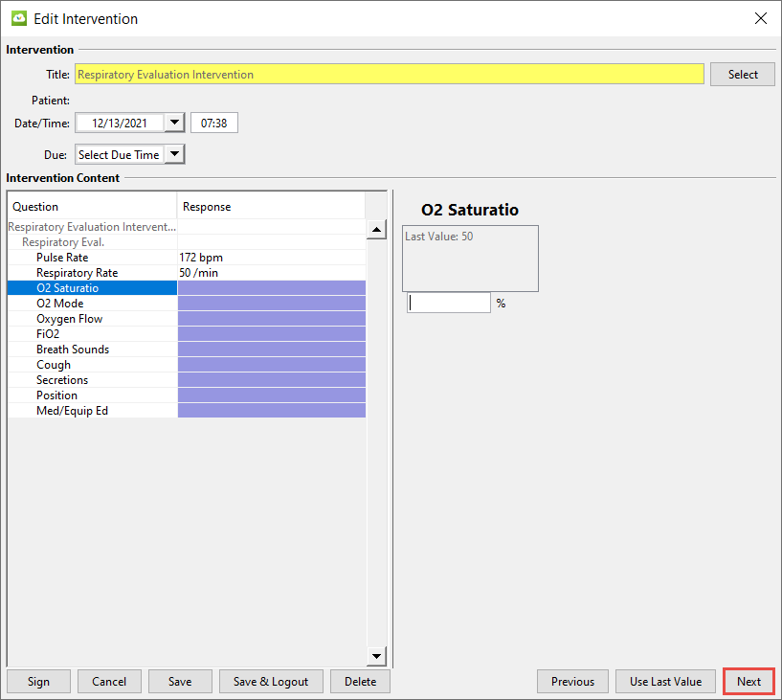Open the date picker dropdown arrow
This screenshot has height=700, width=782.
[174, 123]
